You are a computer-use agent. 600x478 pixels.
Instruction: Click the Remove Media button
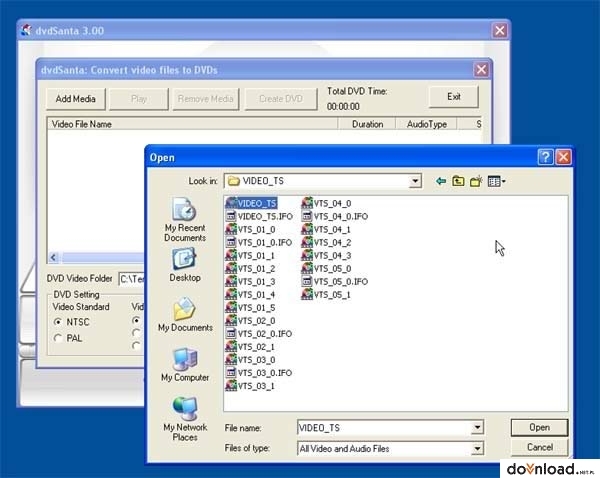(206, 99)
